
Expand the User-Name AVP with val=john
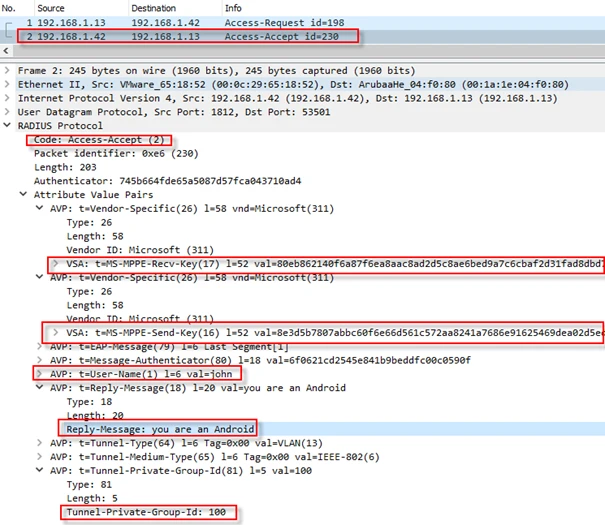click(x=40, y=373)
